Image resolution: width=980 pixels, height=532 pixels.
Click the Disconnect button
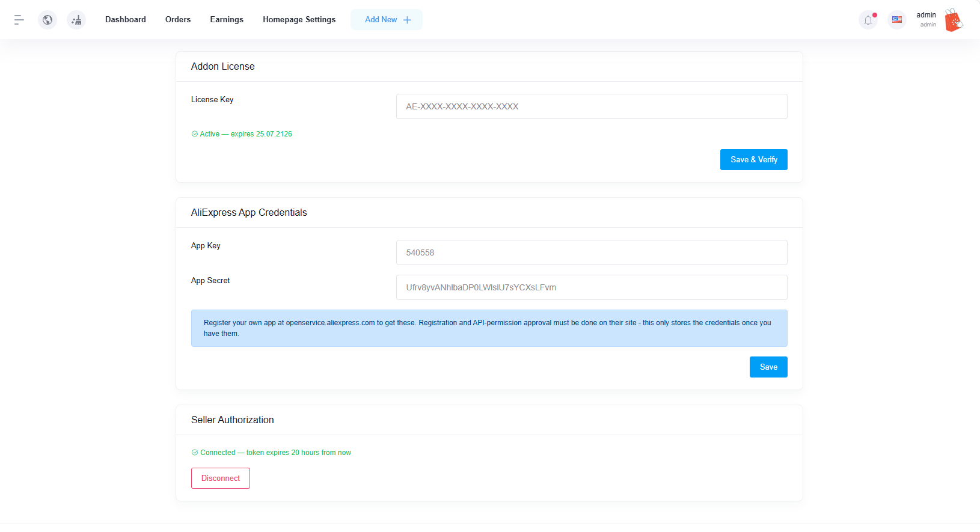point(221,478)
